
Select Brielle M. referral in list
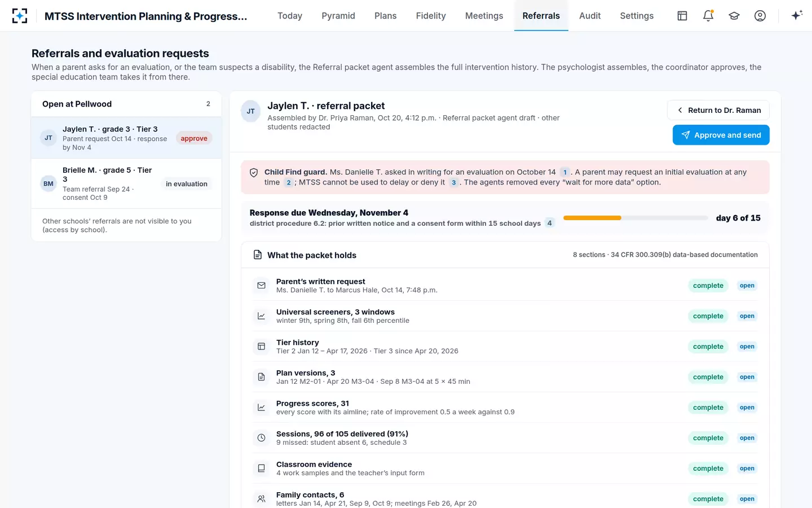pyautogui.click(x=126, y=183)
